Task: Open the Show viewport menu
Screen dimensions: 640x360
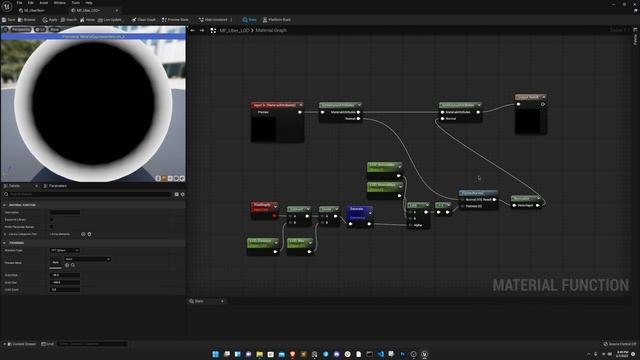Action: pyautogui.click(x=54, y=29)
